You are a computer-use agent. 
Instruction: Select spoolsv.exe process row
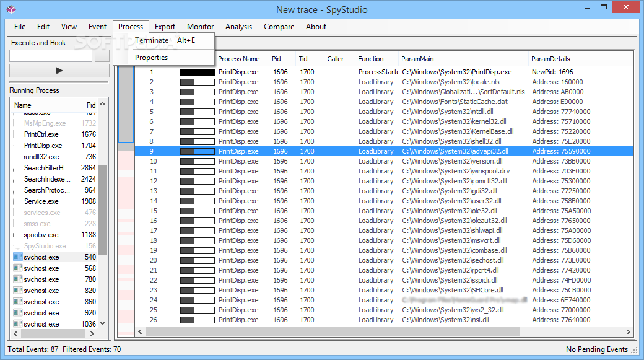[54, 235]
